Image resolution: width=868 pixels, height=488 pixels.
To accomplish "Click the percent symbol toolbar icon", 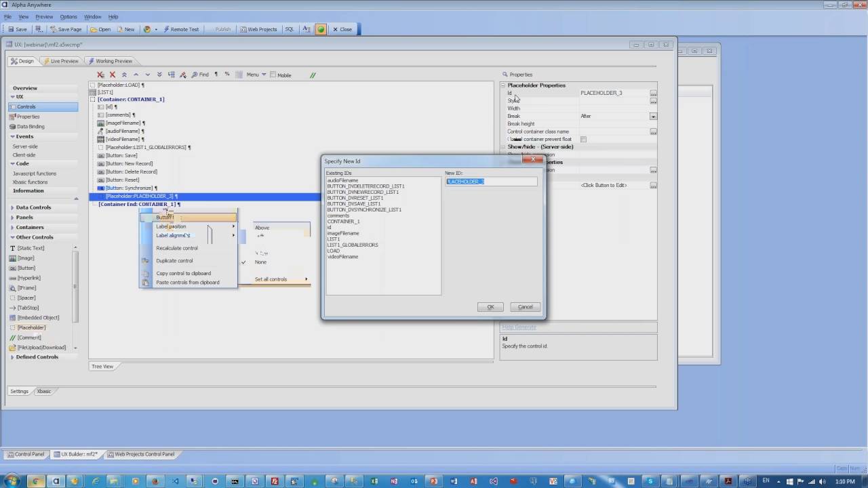I will [x=226, y=75].
